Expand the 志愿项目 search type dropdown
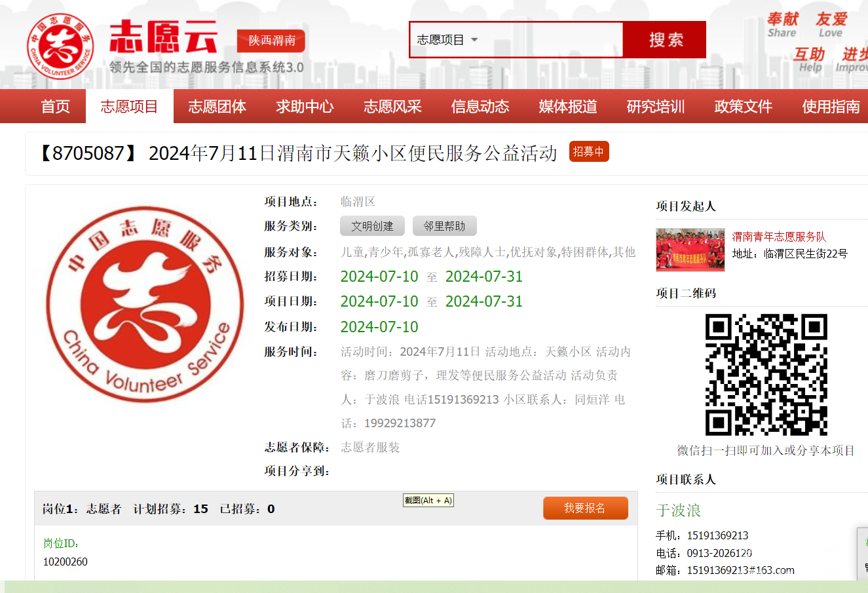This screenshot has height=593, width=868. (x=447, y=40)
